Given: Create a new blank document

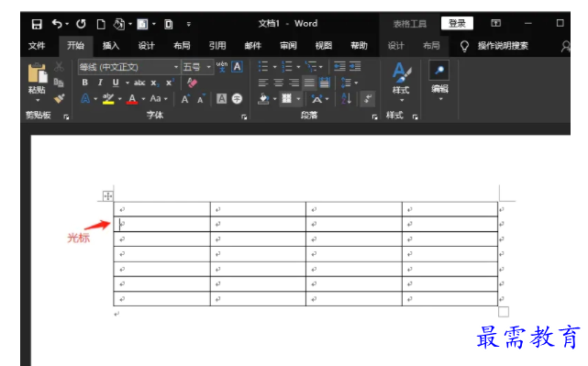Looking at the screenshot, I should pos(101,25).
